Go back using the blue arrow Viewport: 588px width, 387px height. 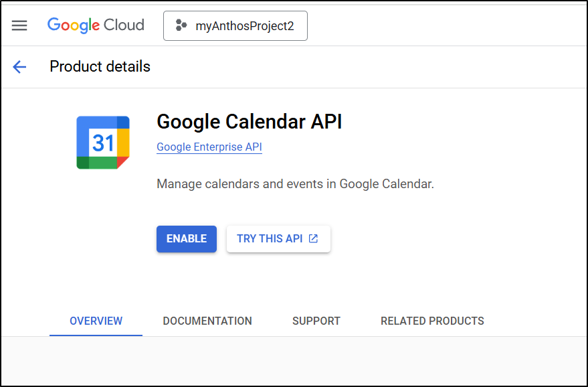pyautogui.click(x=19, y=67)
